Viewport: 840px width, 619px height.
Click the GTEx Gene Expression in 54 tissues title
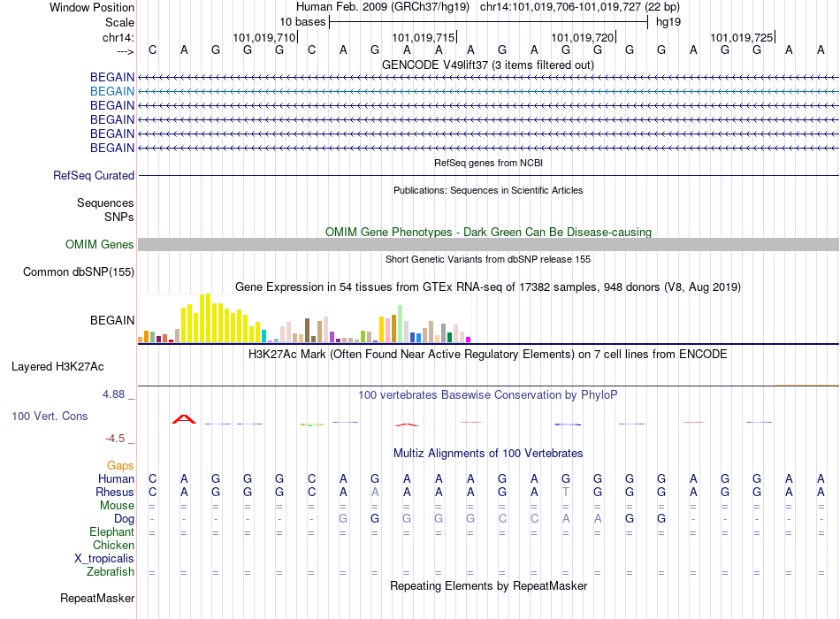[488, 287]
